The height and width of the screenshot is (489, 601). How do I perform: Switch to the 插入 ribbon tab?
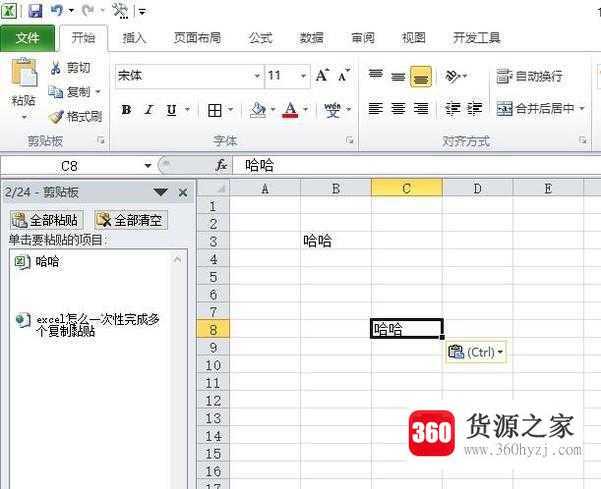(x=134, y=38)
